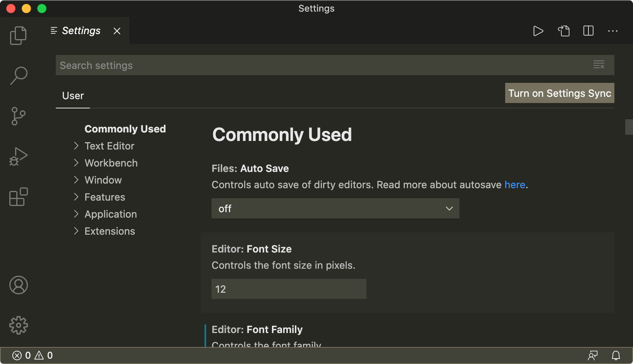
Task: Open the Source Control view
Action: [x=18, y=116]
